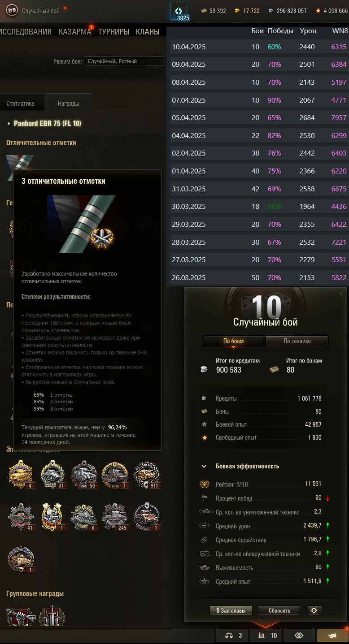
Task: Click the В Зал славы button
Action: (231, 610)
